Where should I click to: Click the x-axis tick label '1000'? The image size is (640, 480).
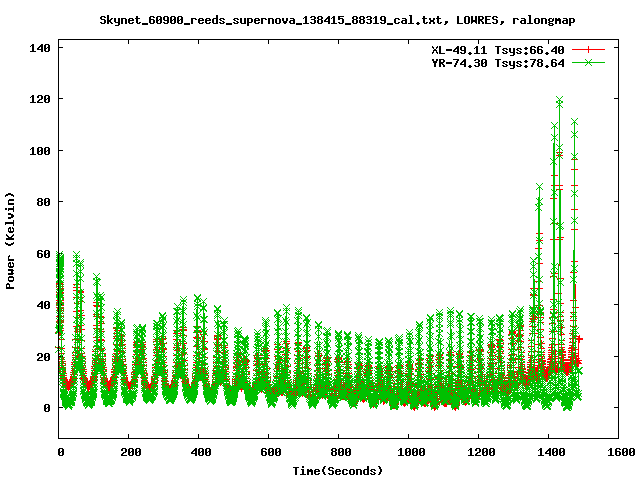pyautogui.click(x=411, y=452)
